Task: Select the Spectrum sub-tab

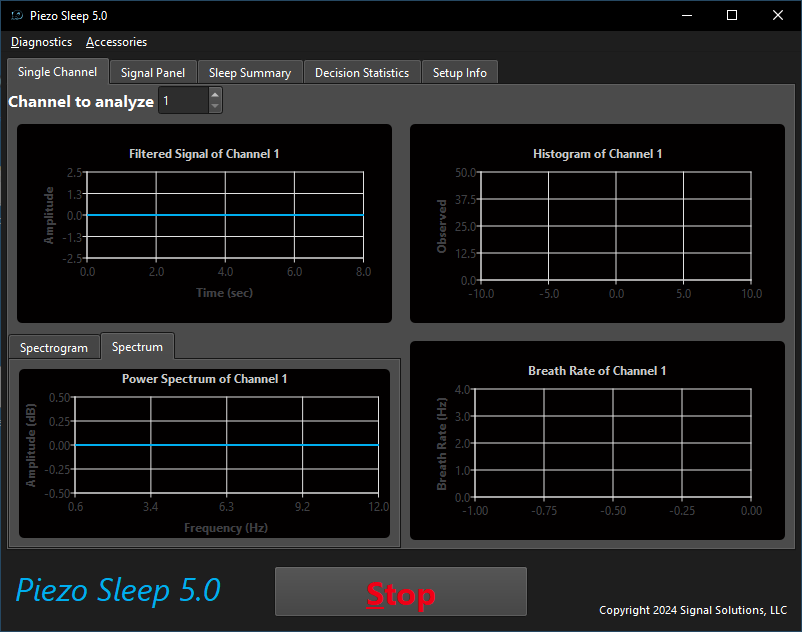Action: point(138,347)
